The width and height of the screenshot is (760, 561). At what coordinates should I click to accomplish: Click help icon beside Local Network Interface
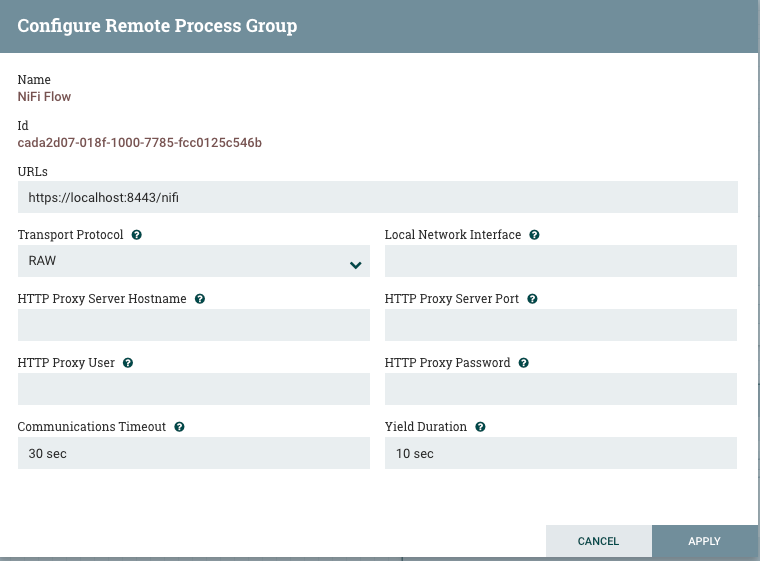click(x=534, y=235)
